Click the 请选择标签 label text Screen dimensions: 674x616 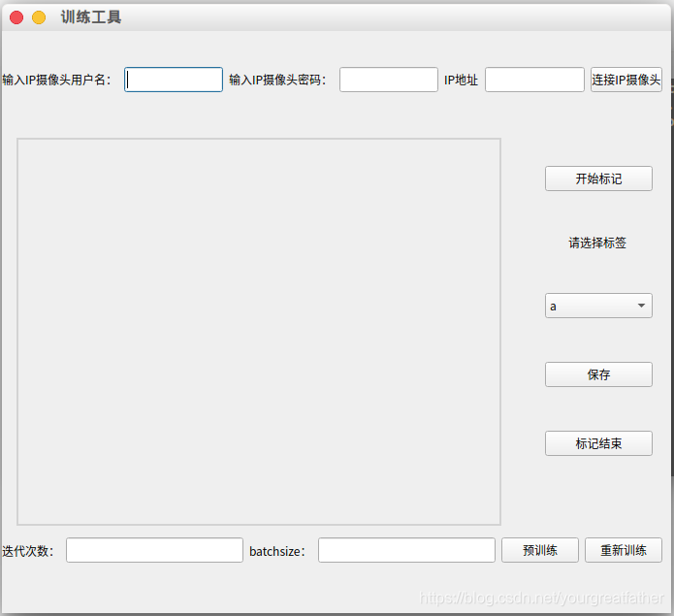597,243
